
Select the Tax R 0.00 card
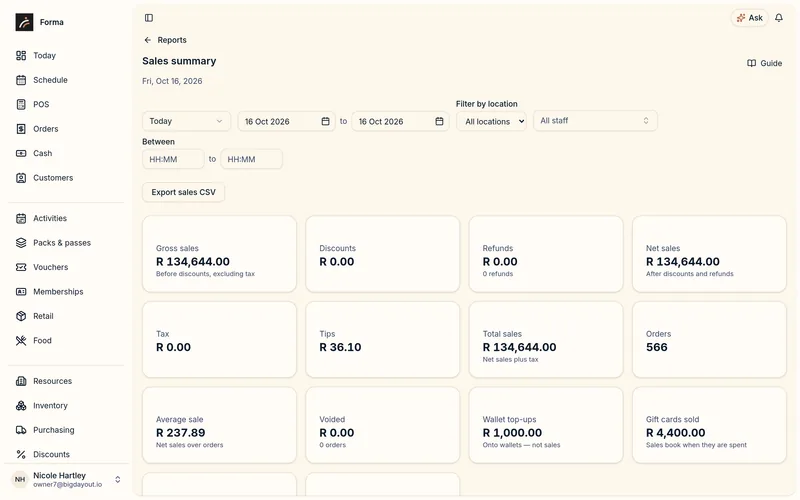pyautogui.click(x=219, y=340)
